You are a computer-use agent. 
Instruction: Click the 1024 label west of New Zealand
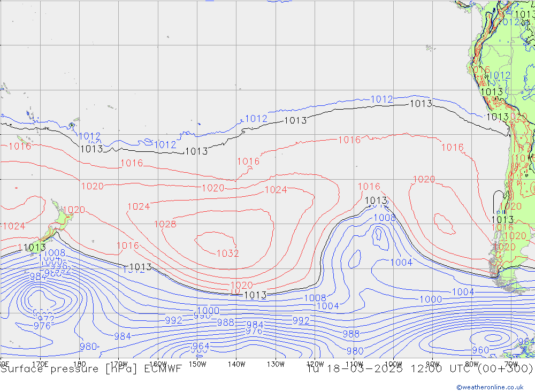pyautogui.click(x=14, y=226)
